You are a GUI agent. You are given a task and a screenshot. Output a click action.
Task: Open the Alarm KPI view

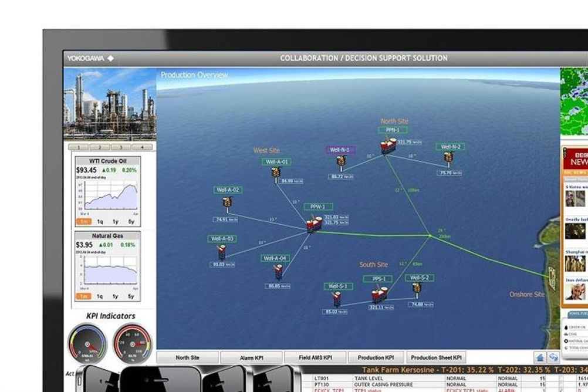click(251, 357)
